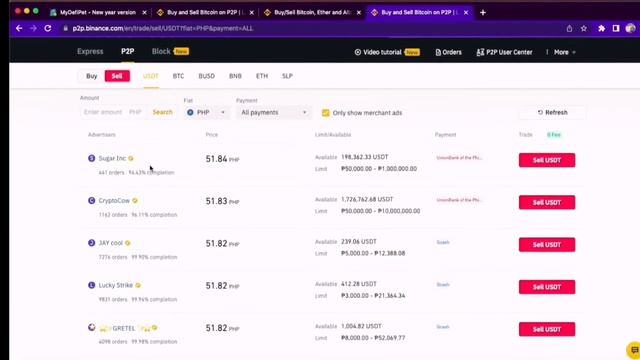Refresh the ads list

tap(553, 112)
